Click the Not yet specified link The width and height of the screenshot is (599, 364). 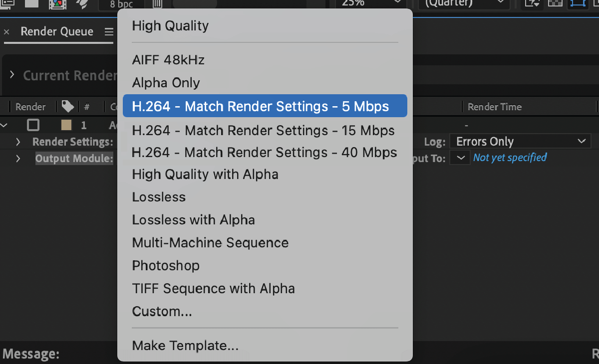pyautogui.click(x=510, y=158)
